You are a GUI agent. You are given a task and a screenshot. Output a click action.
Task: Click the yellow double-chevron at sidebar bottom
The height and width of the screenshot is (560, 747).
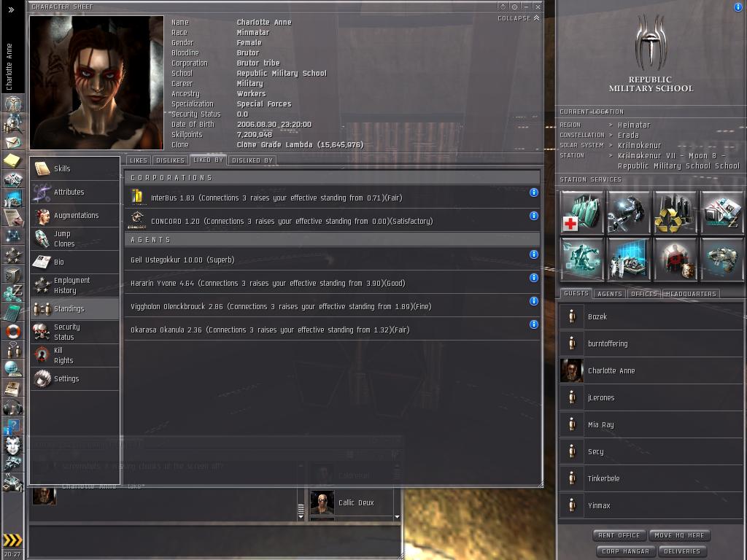pos(12,540)
